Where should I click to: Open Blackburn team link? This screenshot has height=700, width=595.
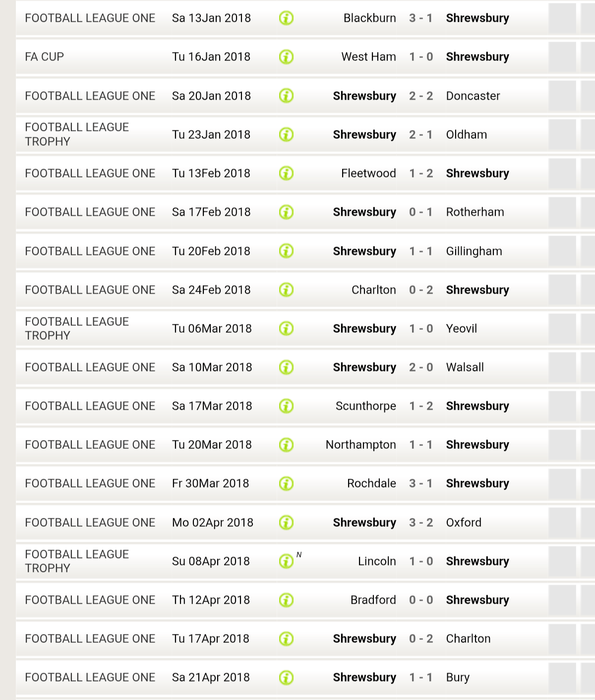click(369, 18)
